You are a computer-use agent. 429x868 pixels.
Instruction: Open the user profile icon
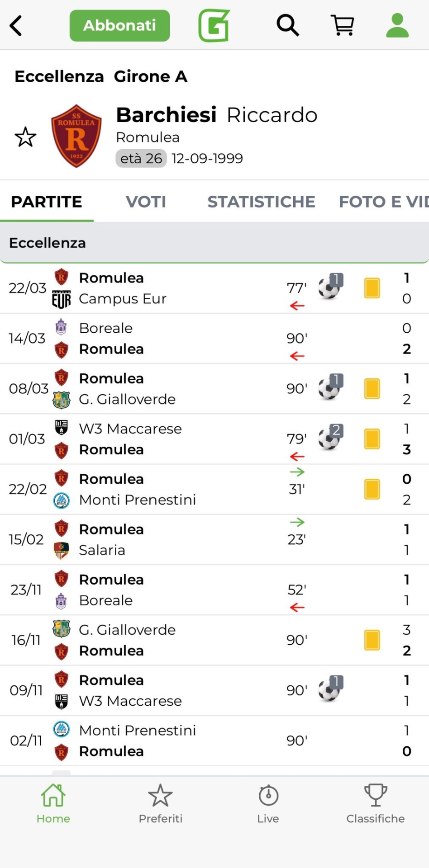[397, 25]
